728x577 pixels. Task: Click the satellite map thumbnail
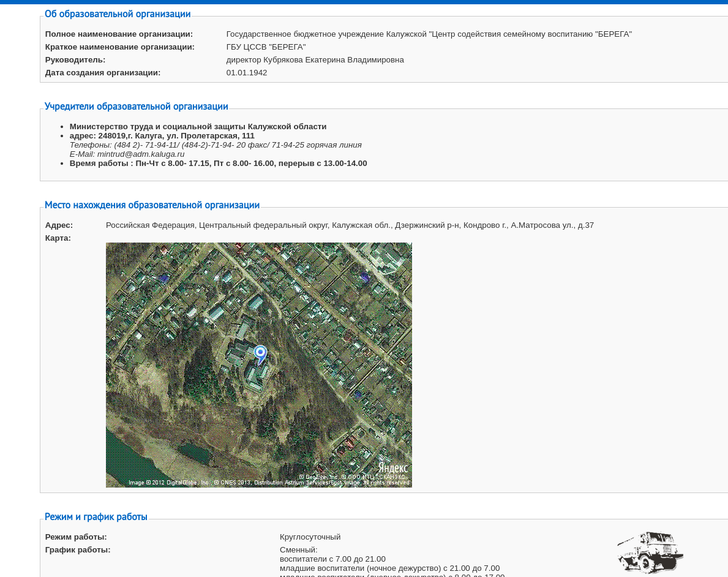tap(258, 364)
